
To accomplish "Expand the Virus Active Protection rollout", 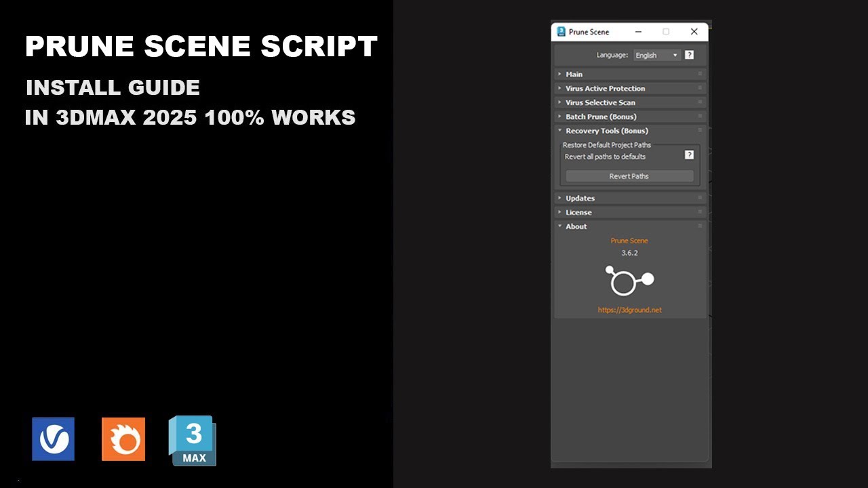I will point(630,88).
